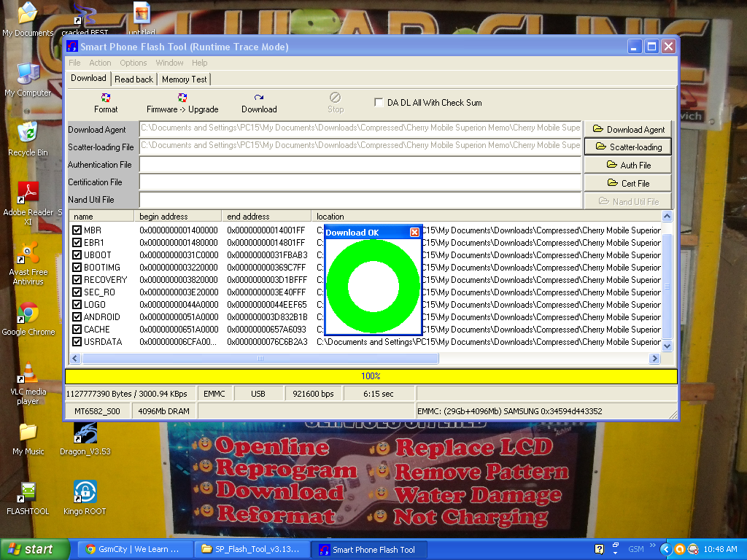This screenshot has height=560, width=747.
Task: Open the My Documents desktop icon
Action: point(28,19)
